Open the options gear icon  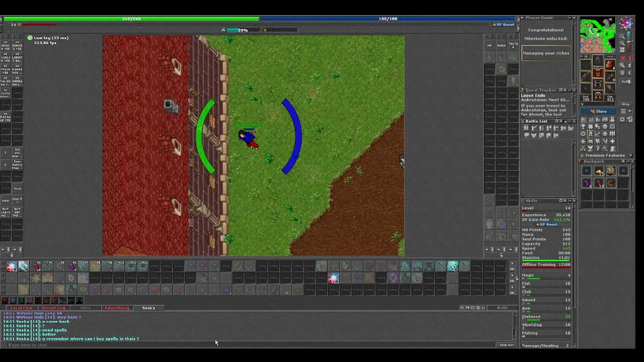coord(622,120)
